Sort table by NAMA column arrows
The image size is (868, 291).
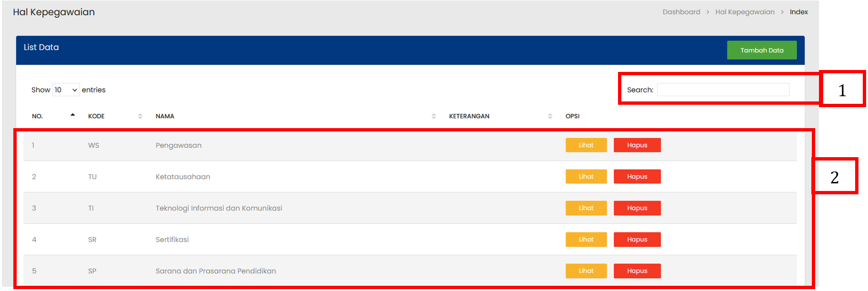[433, 116]
